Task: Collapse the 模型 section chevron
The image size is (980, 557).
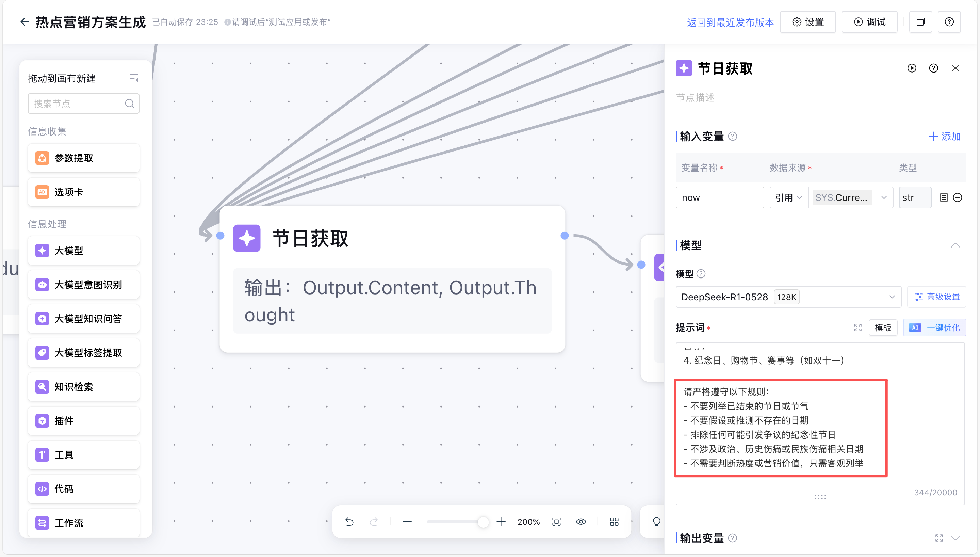Action: pos(955,245)
